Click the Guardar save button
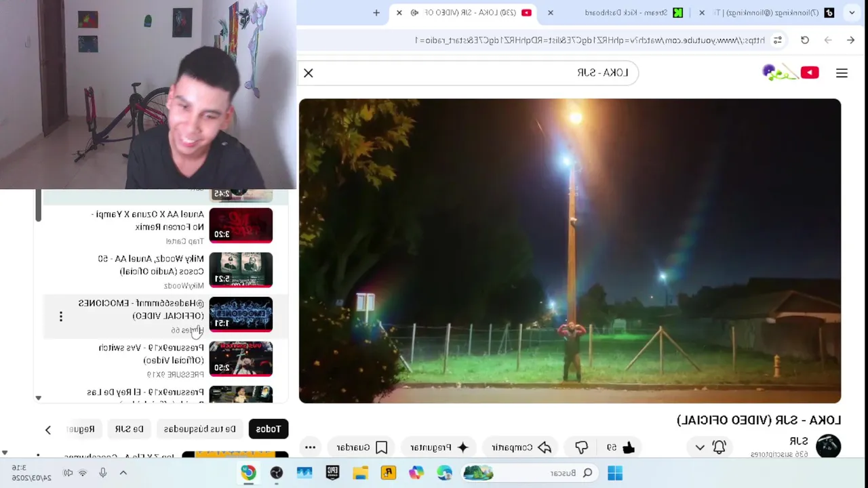This screenshot has width=868, height=488. 362,447
